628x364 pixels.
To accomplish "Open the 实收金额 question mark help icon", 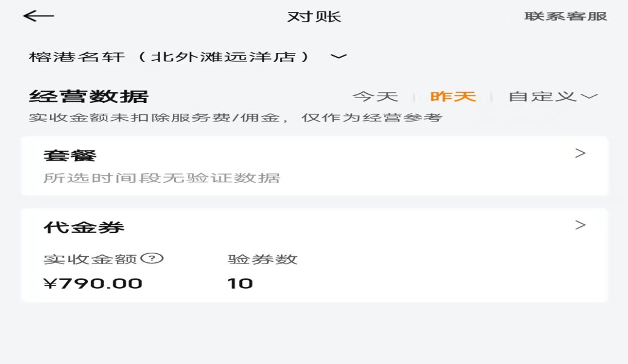I will 152,259.
